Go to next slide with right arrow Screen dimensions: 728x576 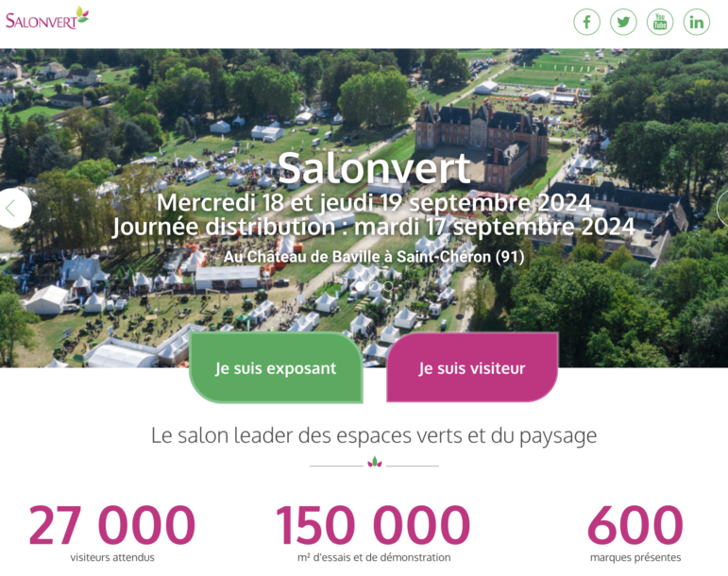[722, 208]
